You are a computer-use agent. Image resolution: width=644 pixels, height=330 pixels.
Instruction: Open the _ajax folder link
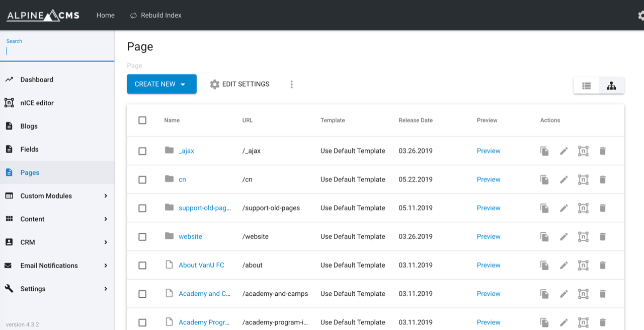(x=186, y=151)
